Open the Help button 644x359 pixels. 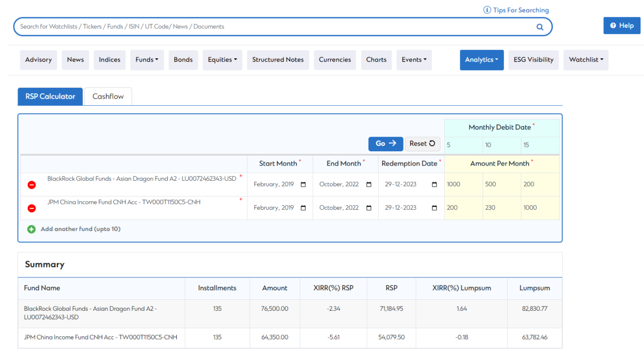pos(622,26)
